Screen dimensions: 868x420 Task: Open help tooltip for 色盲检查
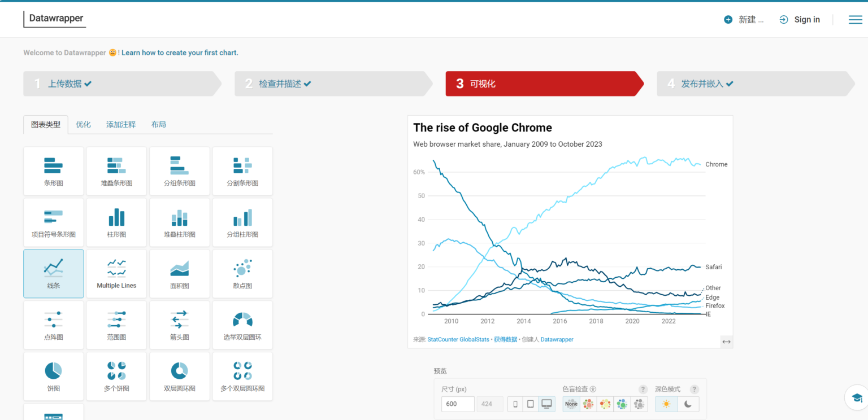(643, 389)
